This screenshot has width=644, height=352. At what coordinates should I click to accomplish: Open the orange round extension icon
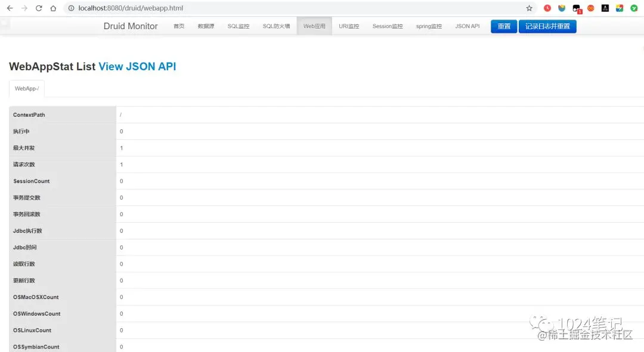pos(590,8)
